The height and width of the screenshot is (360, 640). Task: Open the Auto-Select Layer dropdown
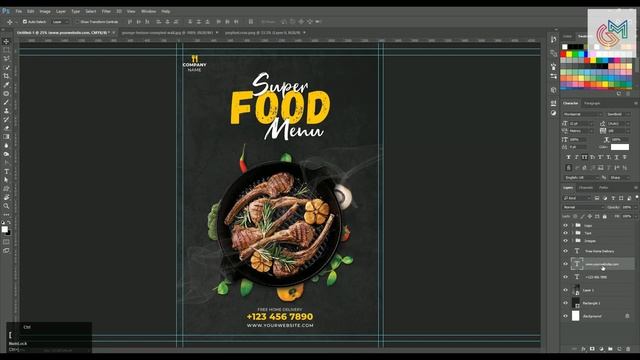(60, 22)
